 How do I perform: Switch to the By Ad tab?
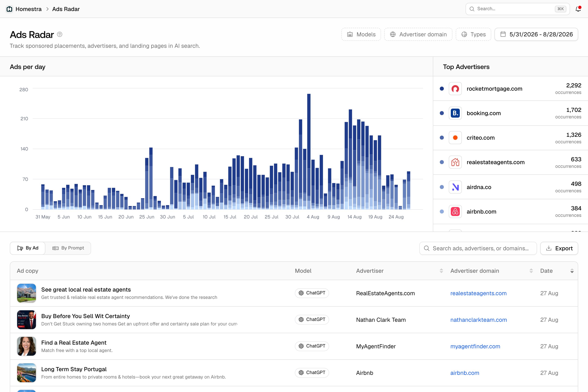28,248
